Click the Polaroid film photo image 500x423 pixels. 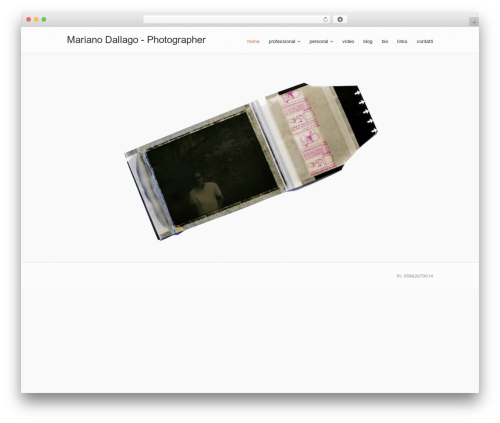(x=251, y=161)
